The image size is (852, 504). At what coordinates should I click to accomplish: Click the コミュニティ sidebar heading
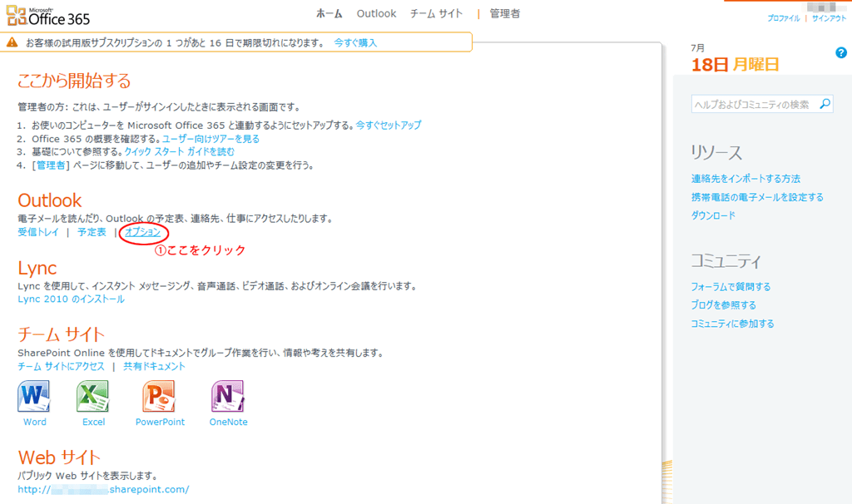(x=726, y=261)
